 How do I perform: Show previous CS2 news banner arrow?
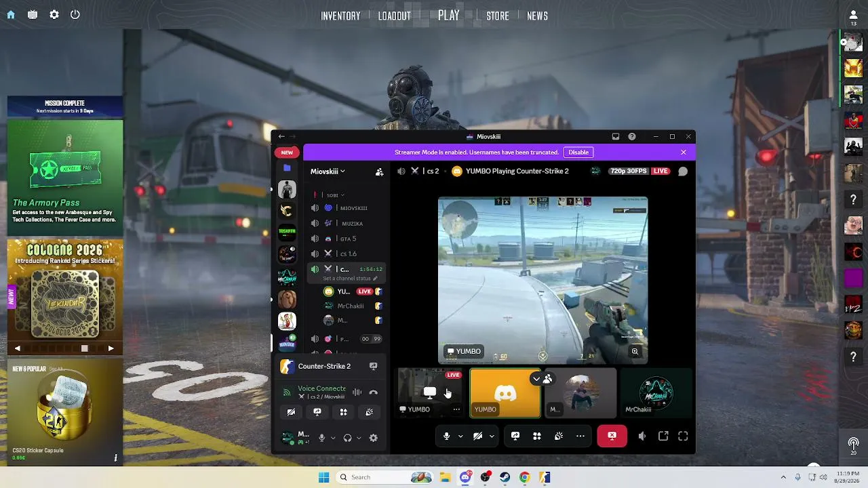click(18, 348)
